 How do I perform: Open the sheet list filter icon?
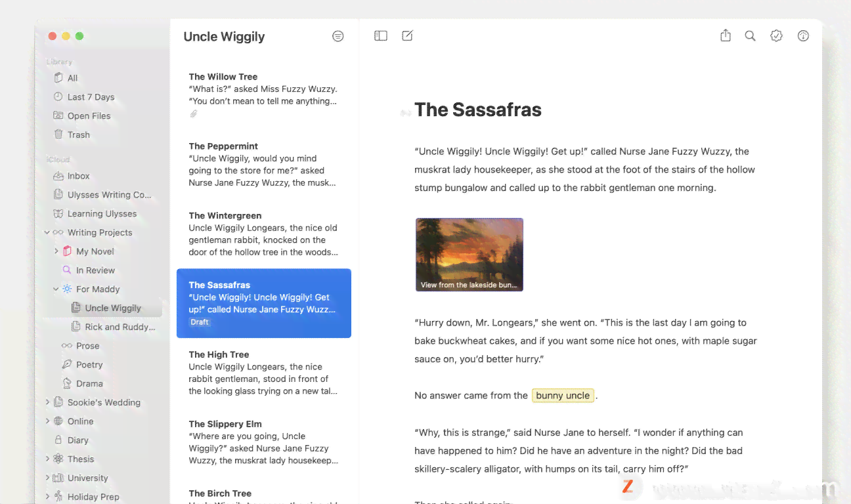[338, 37]
